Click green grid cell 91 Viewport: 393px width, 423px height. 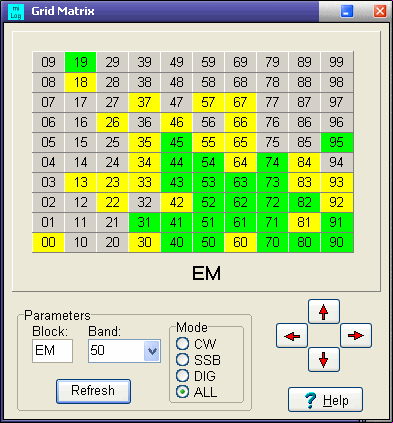point(336,222)
